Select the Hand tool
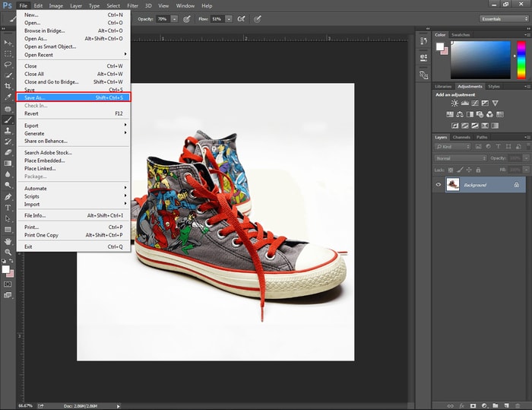This screenshot has height=410, width=532. pos(8,241)
